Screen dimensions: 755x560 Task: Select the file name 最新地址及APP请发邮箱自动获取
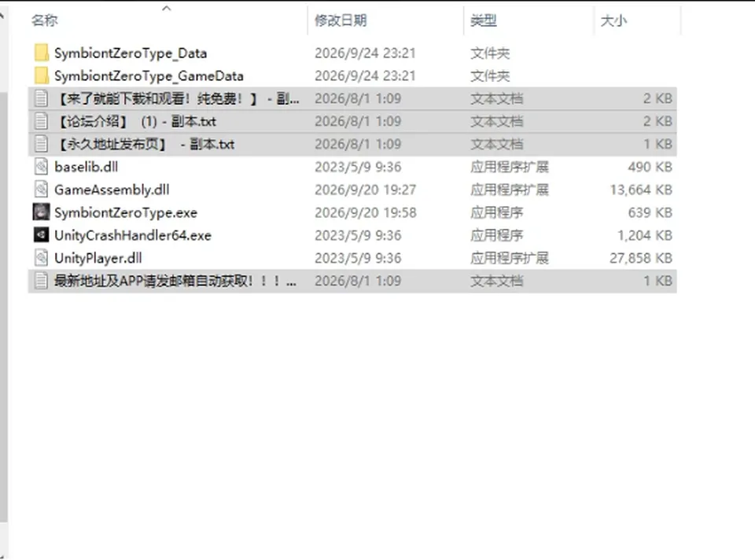tap(175, 281)
